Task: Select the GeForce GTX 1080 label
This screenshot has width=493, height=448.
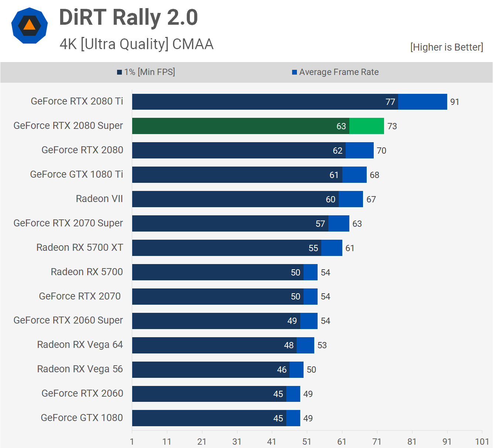Action: pos(82,418)
